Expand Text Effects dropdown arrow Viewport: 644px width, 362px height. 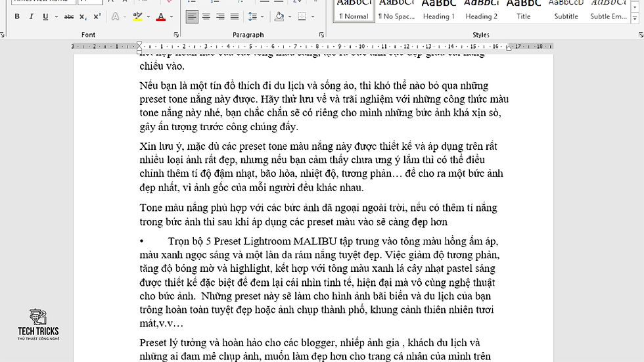coord(125,16)
